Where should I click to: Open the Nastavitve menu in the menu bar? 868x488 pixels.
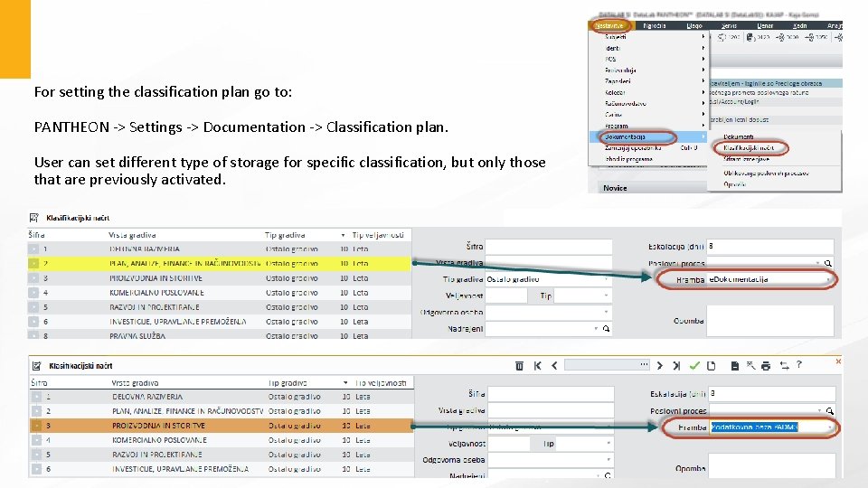point(609,25)
